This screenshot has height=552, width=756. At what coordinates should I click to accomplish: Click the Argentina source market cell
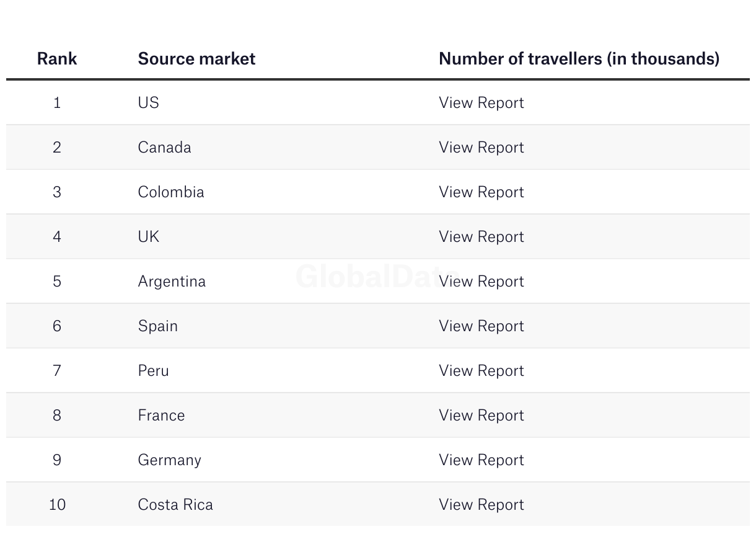tap(172, 281)
